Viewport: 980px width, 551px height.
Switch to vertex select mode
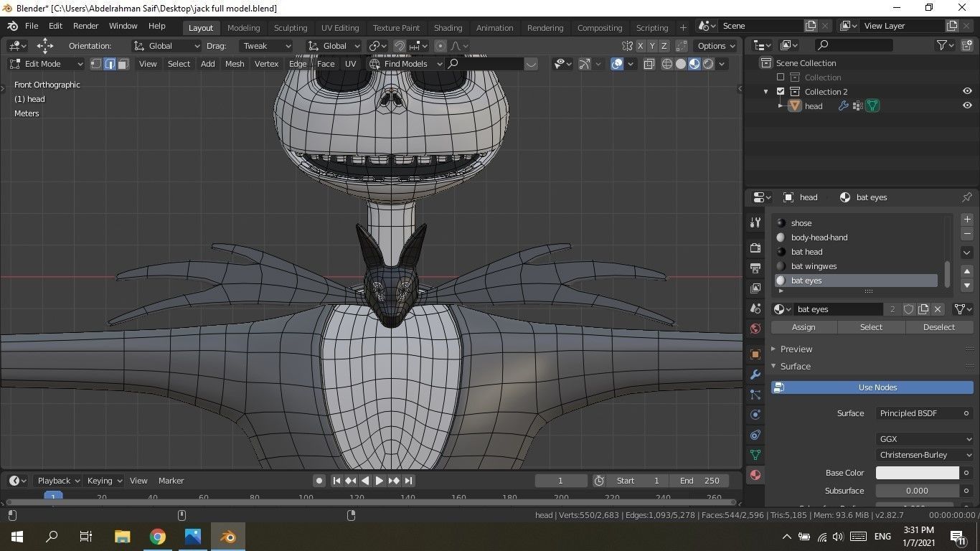(96, 64)
